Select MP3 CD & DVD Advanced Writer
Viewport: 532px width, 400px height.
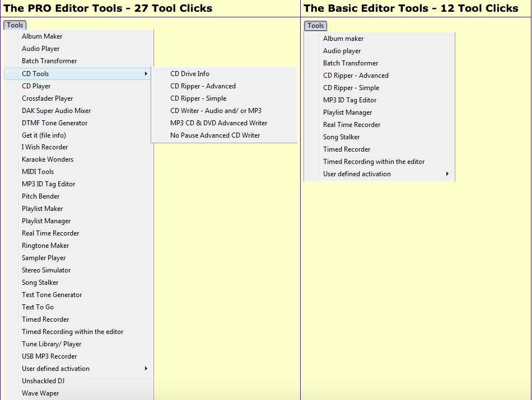point(218,123)
